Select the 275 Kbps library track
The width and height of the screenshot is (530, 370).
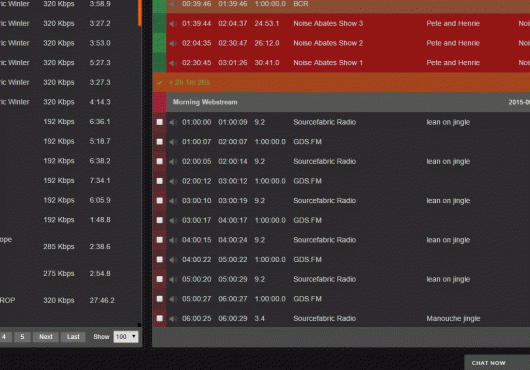70,273
